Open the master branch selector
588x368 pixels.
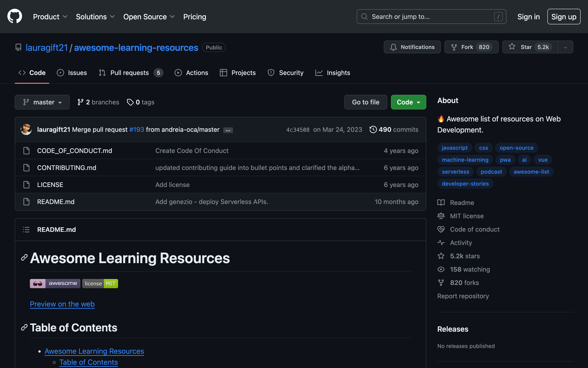click(42, 102)
